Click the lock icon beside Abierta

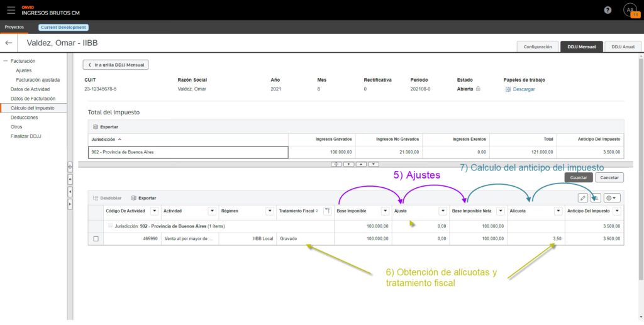pyautogui.click(x=478, y=89)
